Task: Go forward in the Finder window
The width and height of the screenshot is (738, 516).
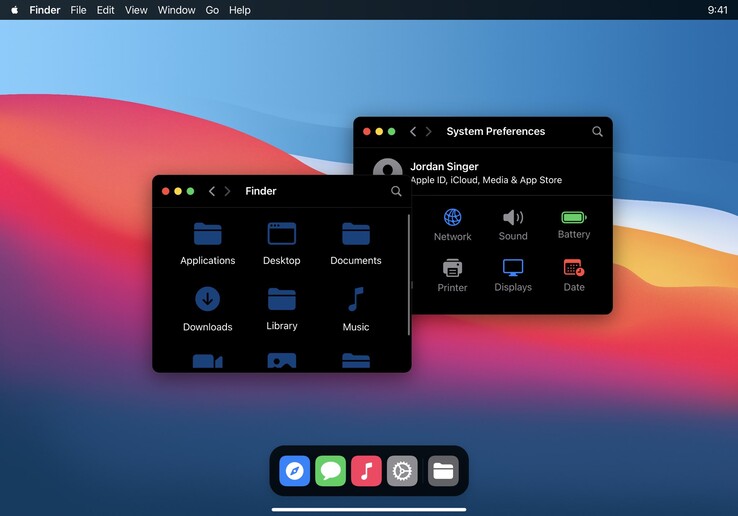Action: pos(227,191)
